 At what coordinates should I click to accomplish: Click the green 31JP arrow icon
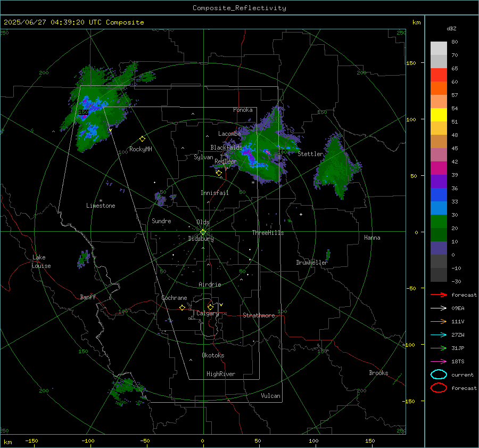pos(439,348)
